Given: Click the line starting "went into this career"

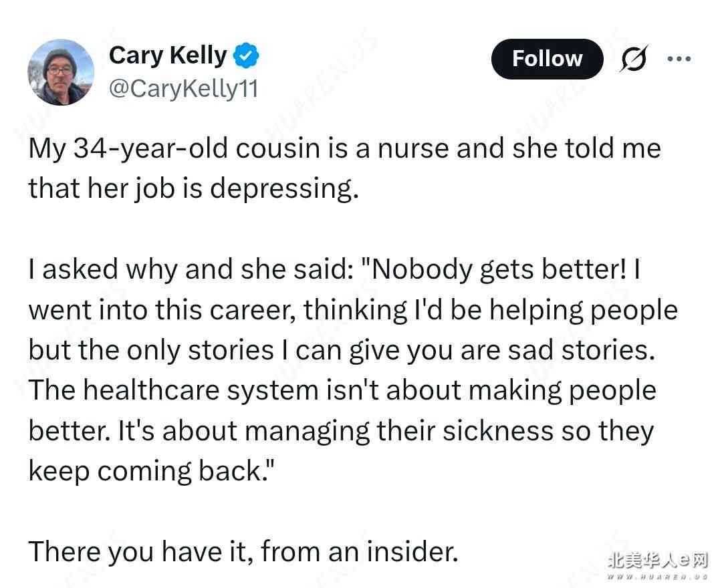Looking at the screenshot, I should click(x=352, y=310).
